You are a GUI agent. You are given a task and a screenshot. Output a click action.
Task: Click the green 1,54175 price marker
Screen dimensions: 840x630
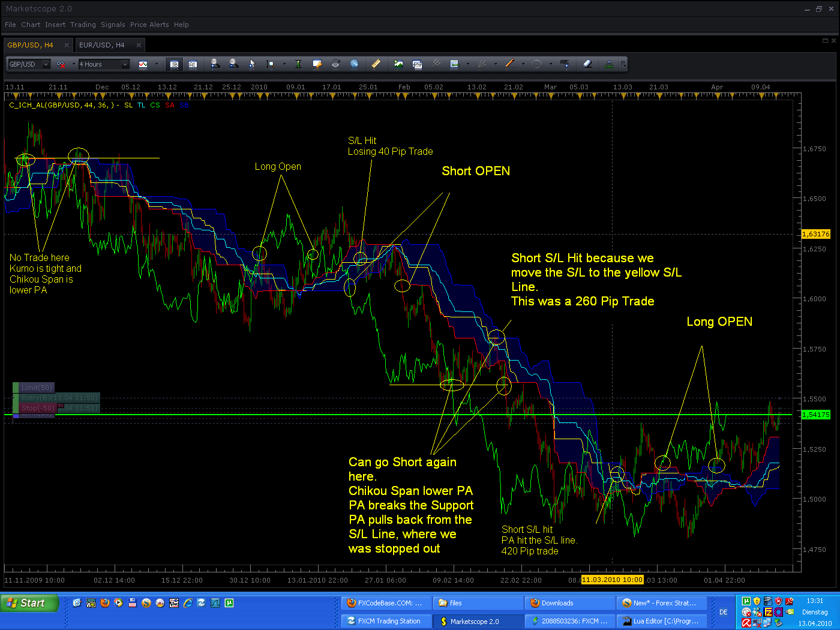[x=815, y=415]
